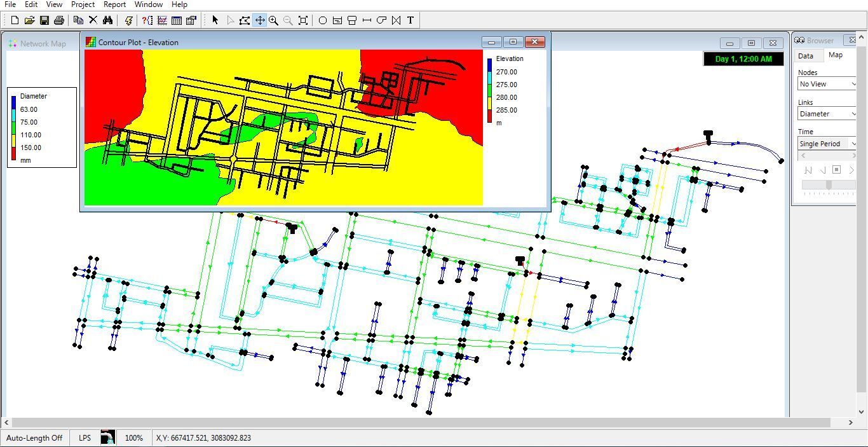
Task: Click the Network Map window title
Action: pyautogui.click(x=43, y=44)
